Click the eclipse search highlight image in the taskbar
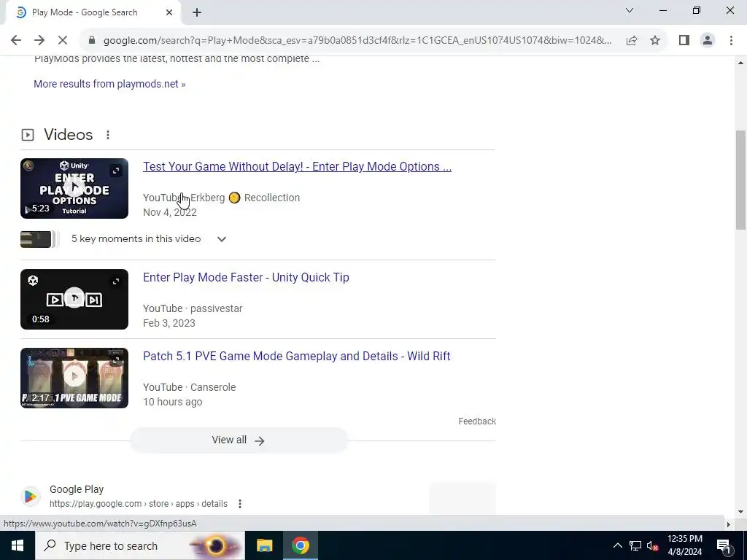Image resolution: width=747 pixels, height=560 pixels. pyautogui.click(x=217, y=545)
